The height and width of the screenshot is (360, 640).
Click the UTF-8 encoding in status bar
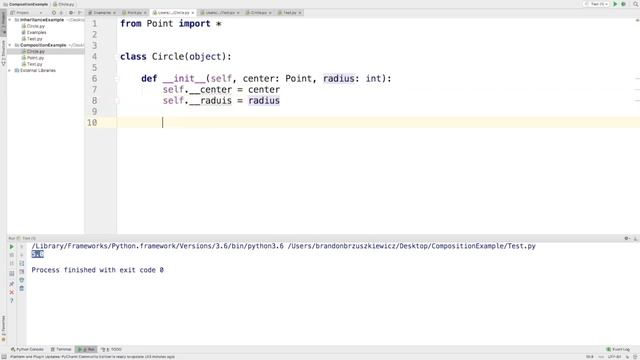tap(614, 357)
